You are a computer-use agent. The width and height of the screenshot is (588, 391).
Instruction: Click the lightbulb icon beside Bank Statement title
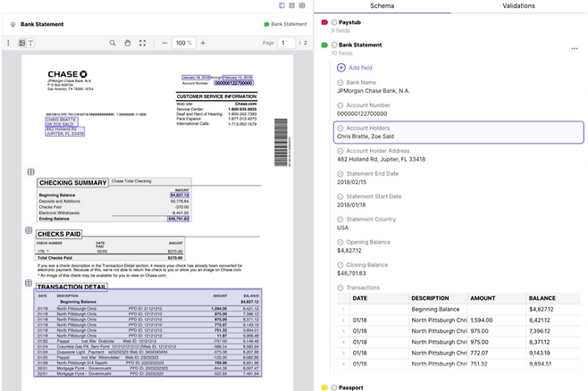click(x=12, y=24)
